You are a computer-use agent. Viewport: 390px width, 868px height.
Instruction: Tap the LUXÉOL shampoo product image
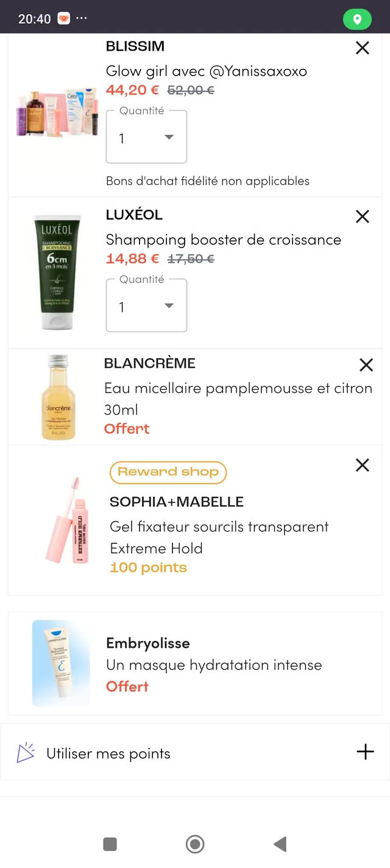tap(57, 270)
